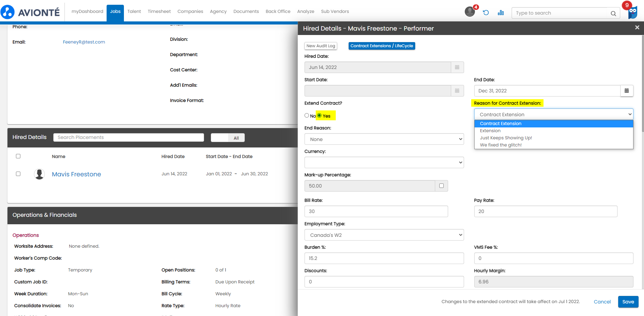Open New Audit Log
The height and width of the screenshot is (316, 644).
click(320, 46)
